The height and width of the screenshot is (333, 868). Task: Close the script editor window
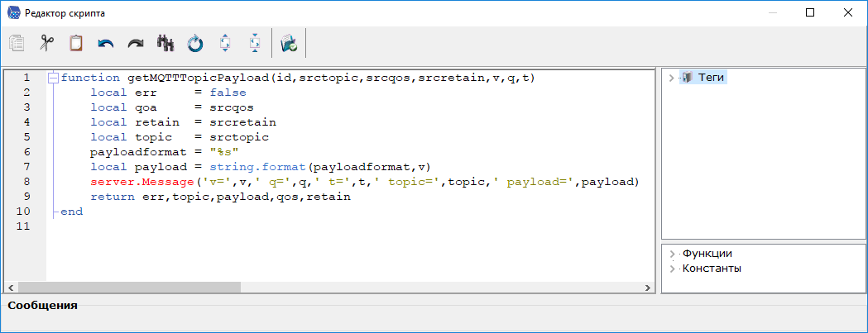(847, 12)
